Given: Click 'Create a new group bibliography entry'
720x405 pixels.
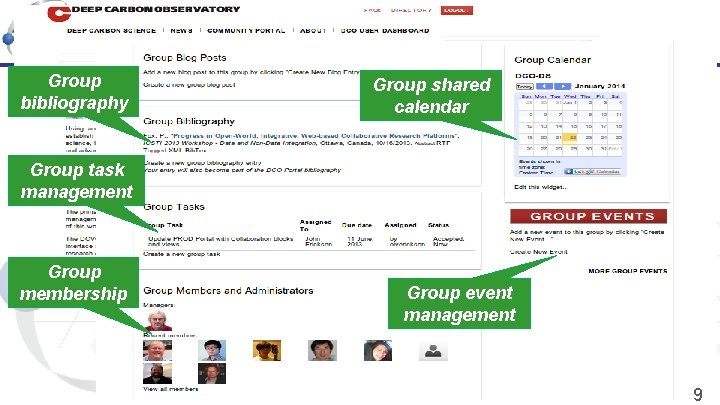Looking at the screenshot, I should [x=202, y=163].
